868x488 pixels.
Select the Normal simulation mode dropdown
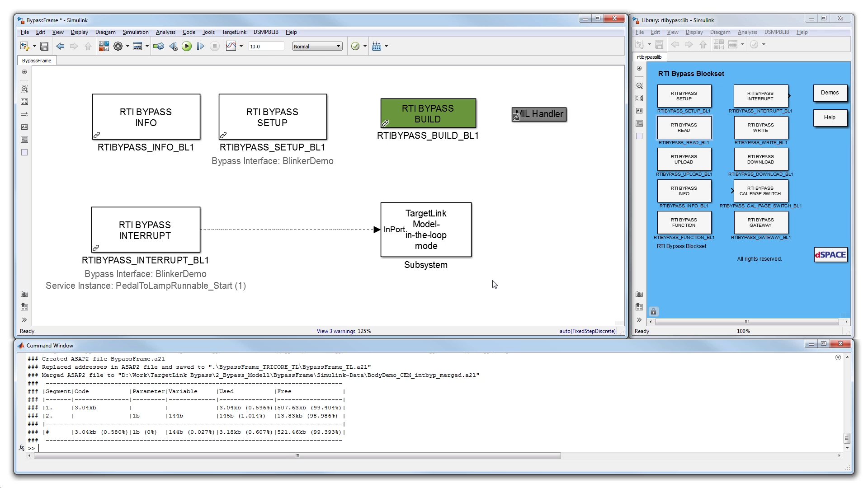click(x=316, y=46)
